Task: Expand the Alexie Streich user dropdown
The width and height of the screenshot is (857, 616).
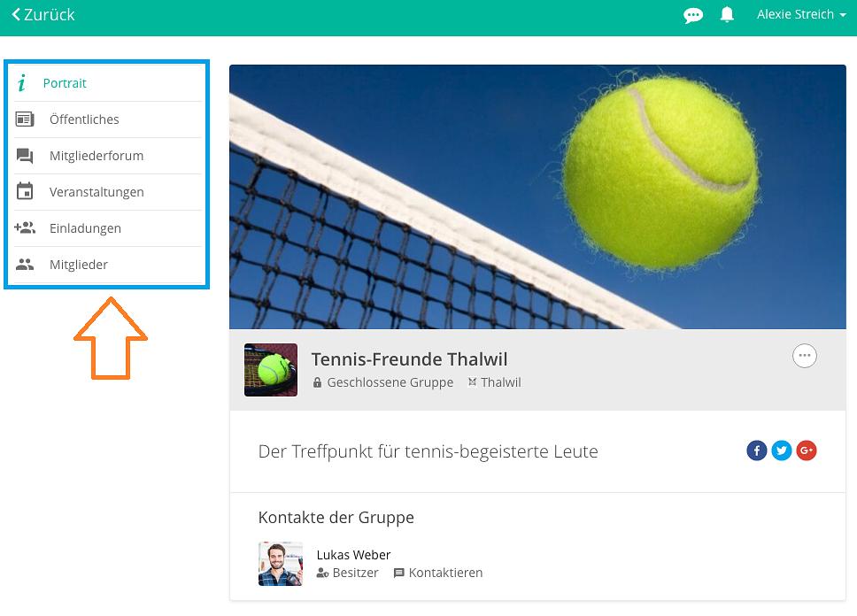Action: point(801,14)
